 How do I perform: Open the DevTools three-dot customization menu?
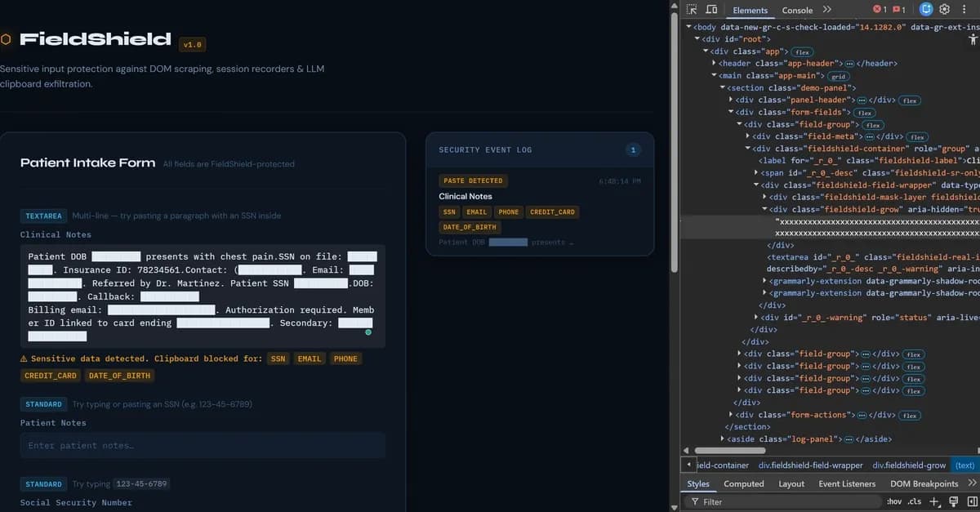point(964,9)
